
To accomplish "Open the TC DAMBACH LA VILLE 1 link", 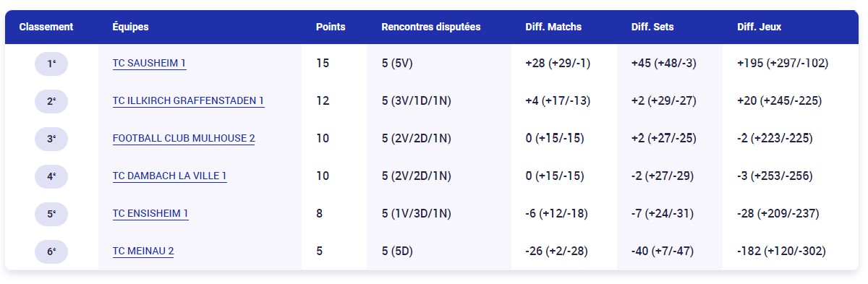I will tap(170, 176).
